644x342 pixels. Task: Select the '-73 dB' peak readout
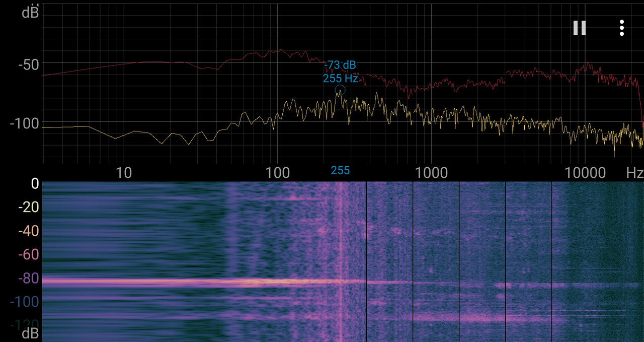[341, 65]
